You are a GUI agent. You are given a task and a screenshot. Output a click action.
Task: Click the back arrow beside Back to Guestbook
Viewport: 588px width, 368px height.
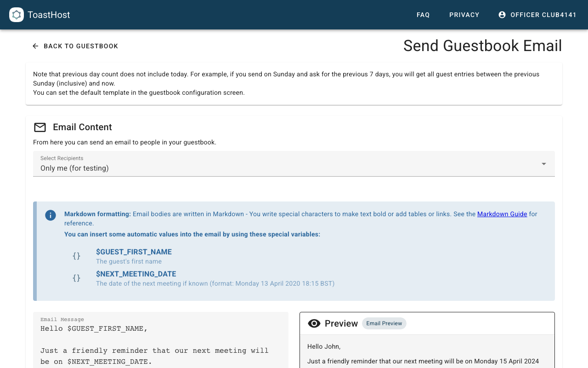[x=35, y=46]
